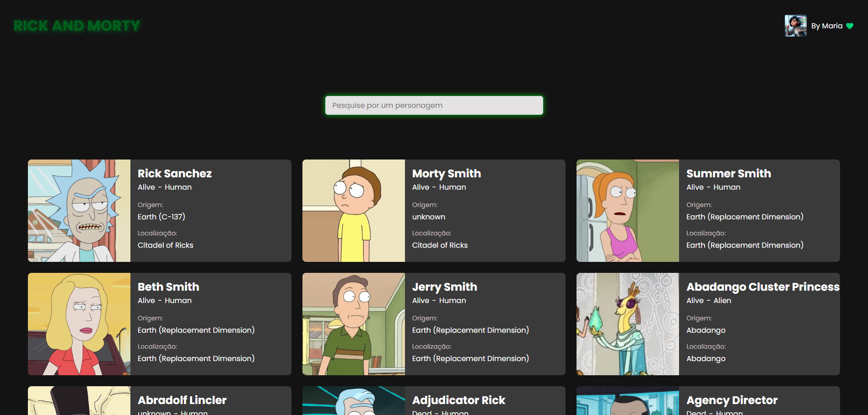Click Summer Smith origin 'Earth (Replacement Dimension)'
Screen dimensions: 868x415
745,217
